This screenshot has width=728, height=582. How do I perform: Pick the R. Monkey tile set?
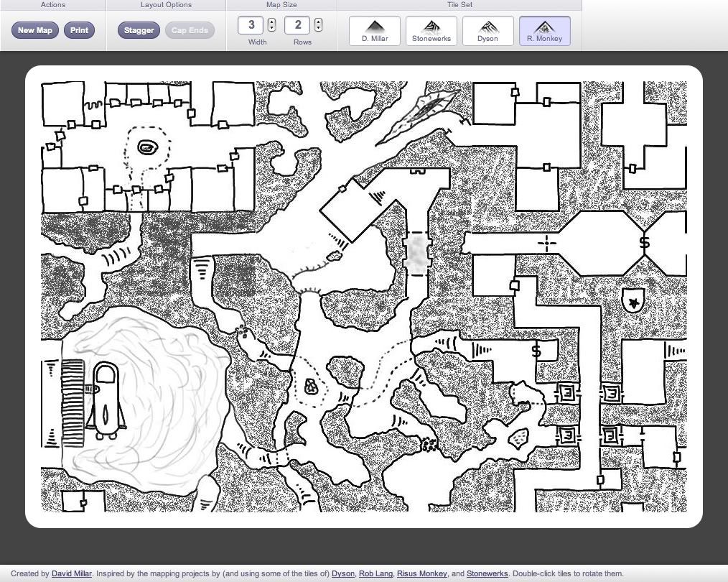pyautogui.click(x=544, y=31)
